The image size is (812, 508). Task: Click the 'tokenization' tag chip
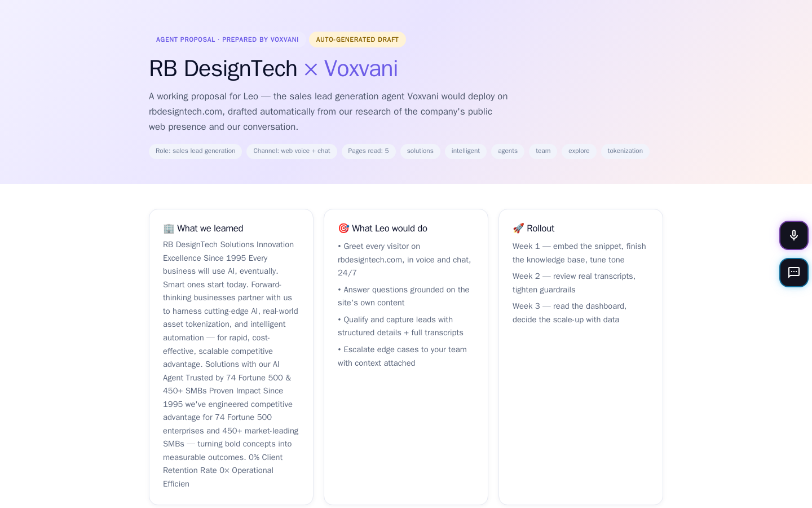coord(625,151)
